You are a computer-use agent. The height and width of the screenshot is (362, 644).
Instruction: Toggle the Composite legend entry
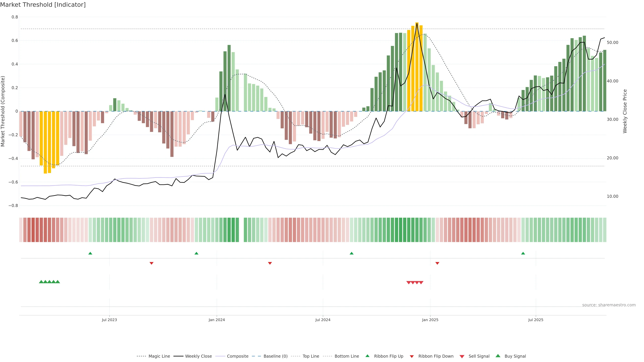237,356
